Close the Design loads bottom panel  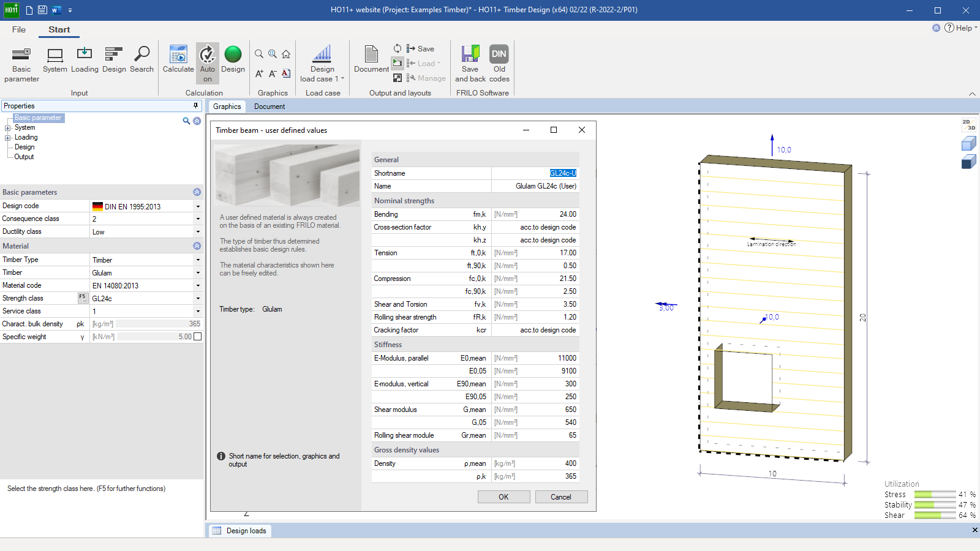(974, 530)
